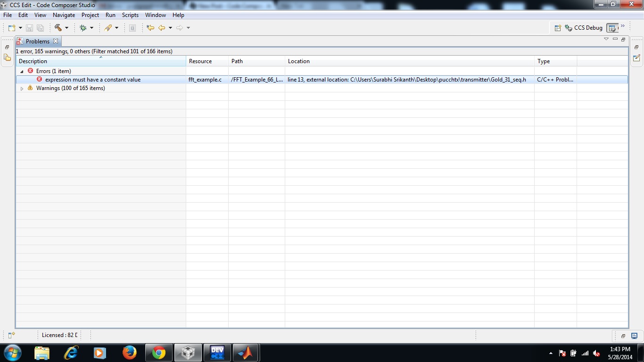
Task: Build the project with the hammer icon
Action: (x=58, y=28)
